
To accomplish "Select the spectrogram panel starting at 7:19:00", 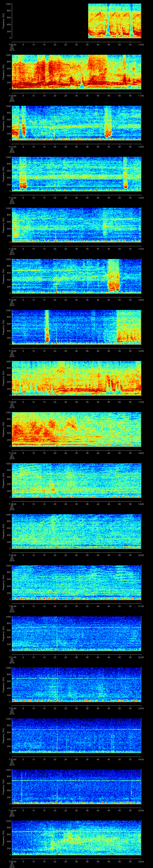I will [x=77, y=532].
